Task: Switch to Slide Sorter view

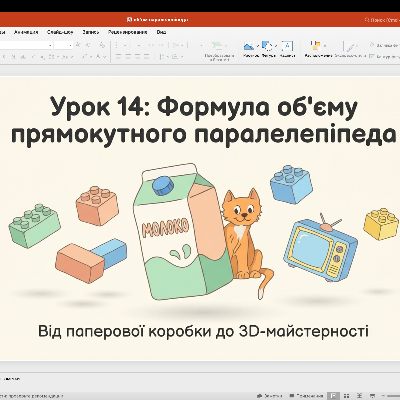Action: [x=346, y=396]
